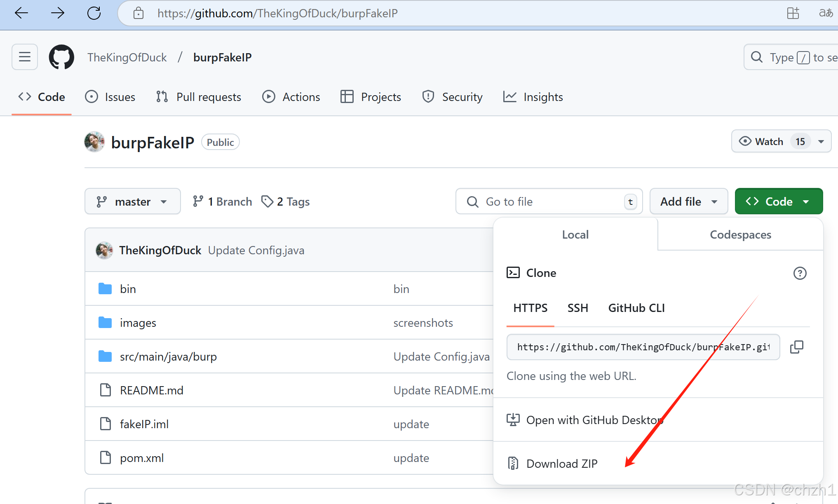This screenshot has height=504, width=838.
Task: Expand the Add file dropdown
Action: click(x=688, y=202)
